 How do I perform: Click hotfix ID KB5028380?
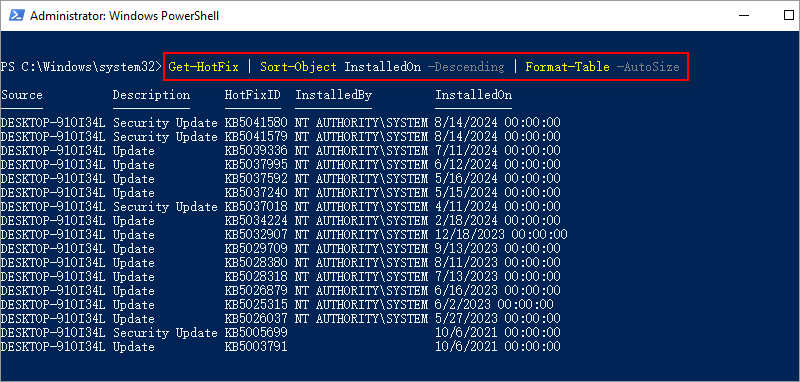(x=256, y=263)
